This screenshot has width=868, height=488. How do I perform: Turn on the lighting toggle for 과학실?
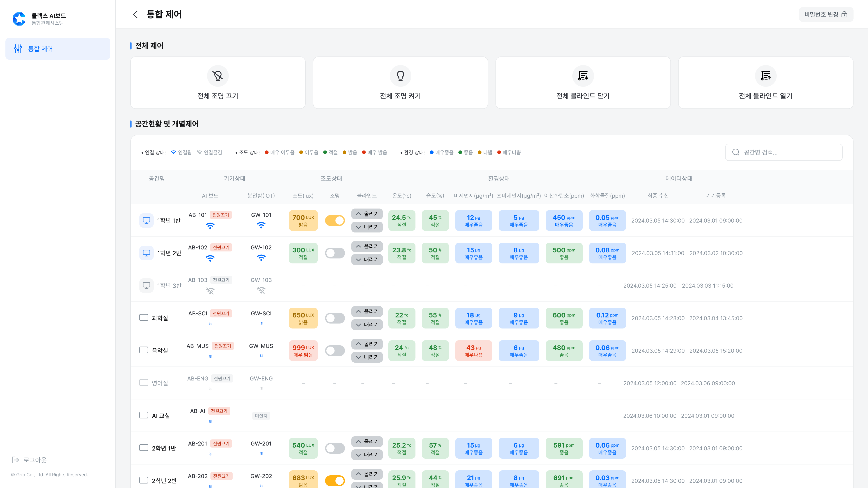coord(335,318)
